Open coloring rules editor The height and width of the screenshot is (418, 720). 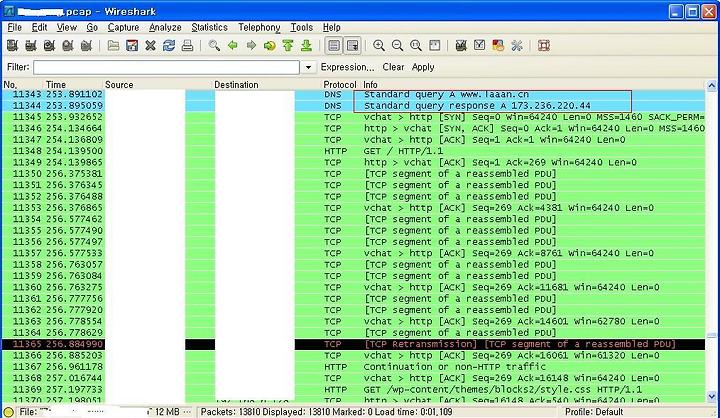click(x=498, y=45)
